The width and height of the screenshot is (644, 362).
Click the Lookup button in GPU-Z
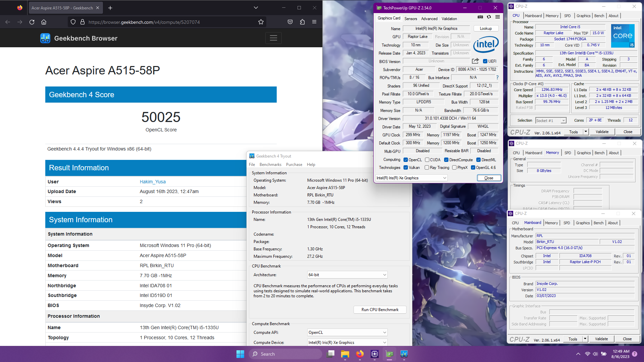click(x=486, y=28)
